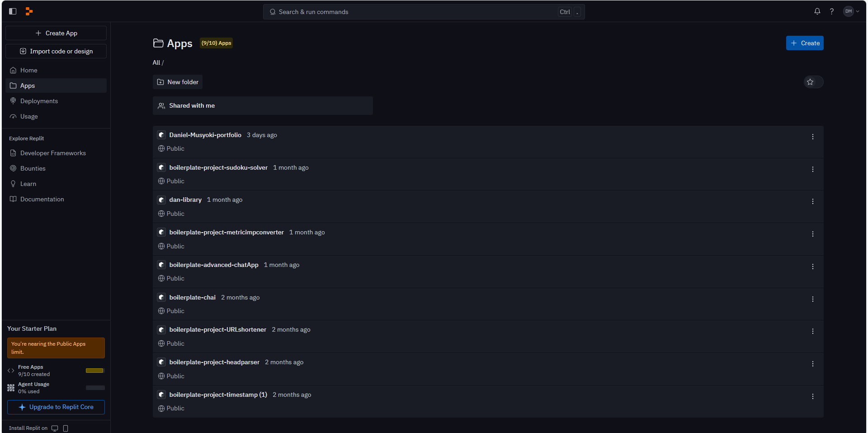868x433 pixels.
Task: Click Upgrade to Replit Core
Action: 56,407
